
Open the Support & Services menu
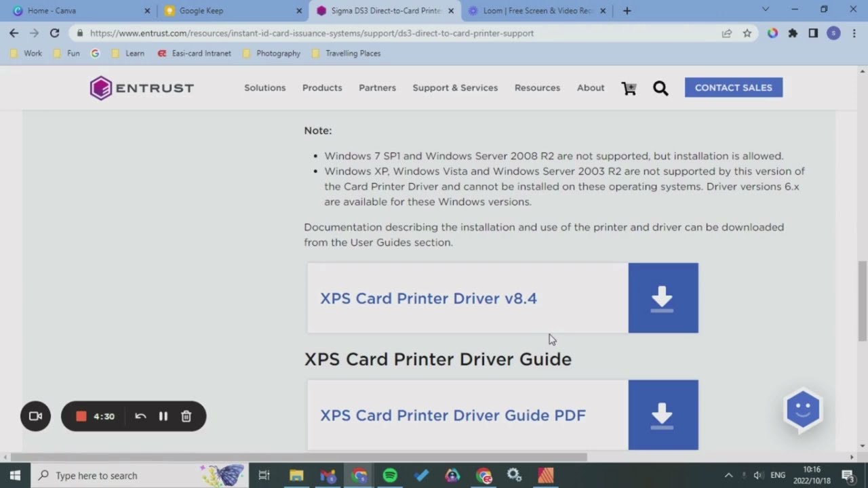click(x=455, y=88)
